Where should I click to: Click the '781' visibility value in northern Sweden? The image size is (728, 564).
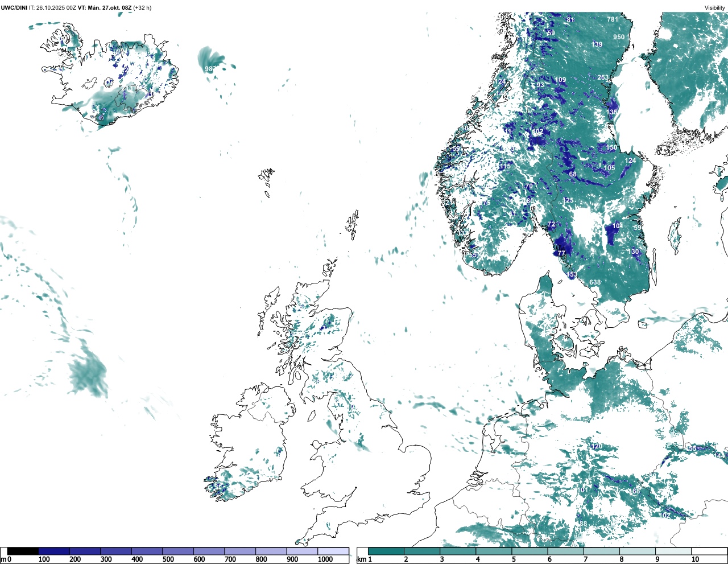tap(612, 19)
